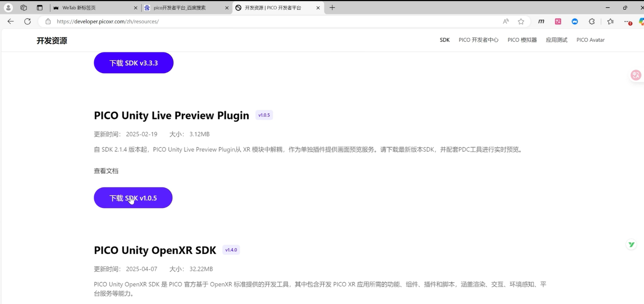Activate the read aloud icon in address bar
Screen dimensions: 644x304
[506, 21]
